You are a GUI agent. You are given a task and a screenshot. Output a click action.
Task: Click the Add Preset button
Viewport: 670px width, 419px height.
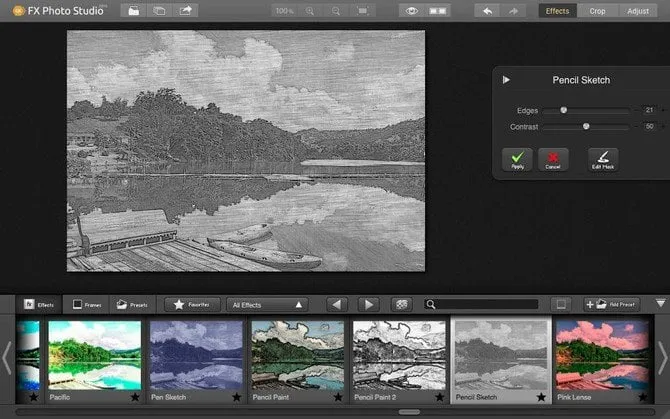tap(612, 304)
